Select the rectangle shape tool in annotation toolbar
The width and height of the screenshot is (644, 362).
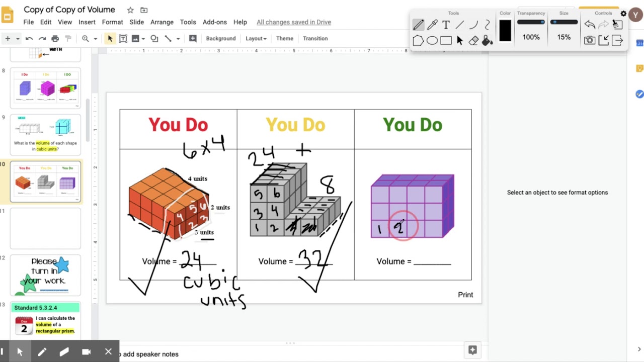click(446, 41)
